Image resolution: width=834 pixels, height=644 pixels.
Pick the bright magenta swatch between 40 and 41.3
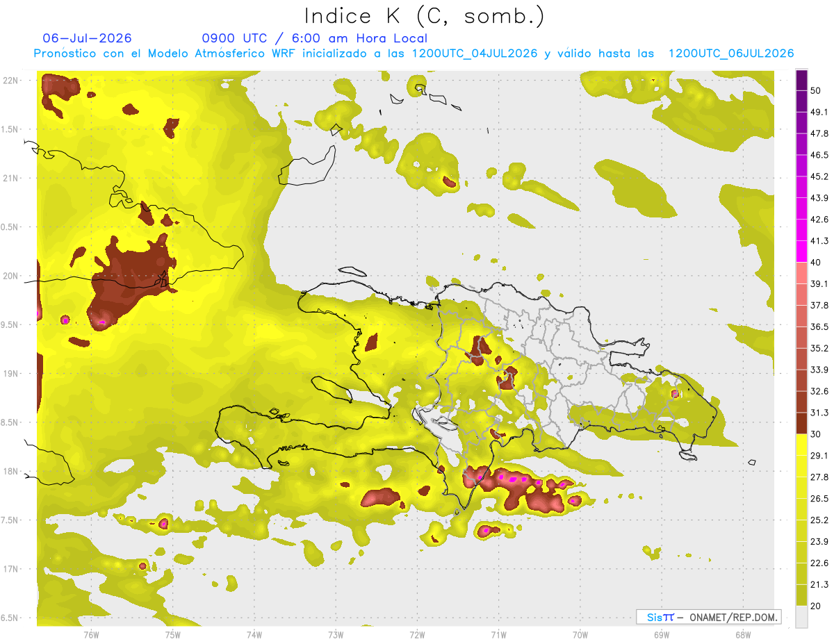point(801,251)
